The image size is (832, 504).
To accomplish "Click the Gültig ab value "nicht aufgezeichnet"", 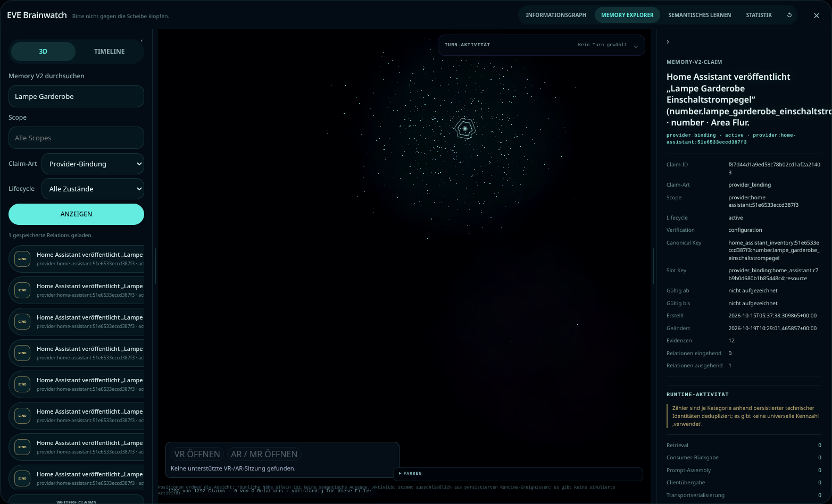I will coord(753,291).
